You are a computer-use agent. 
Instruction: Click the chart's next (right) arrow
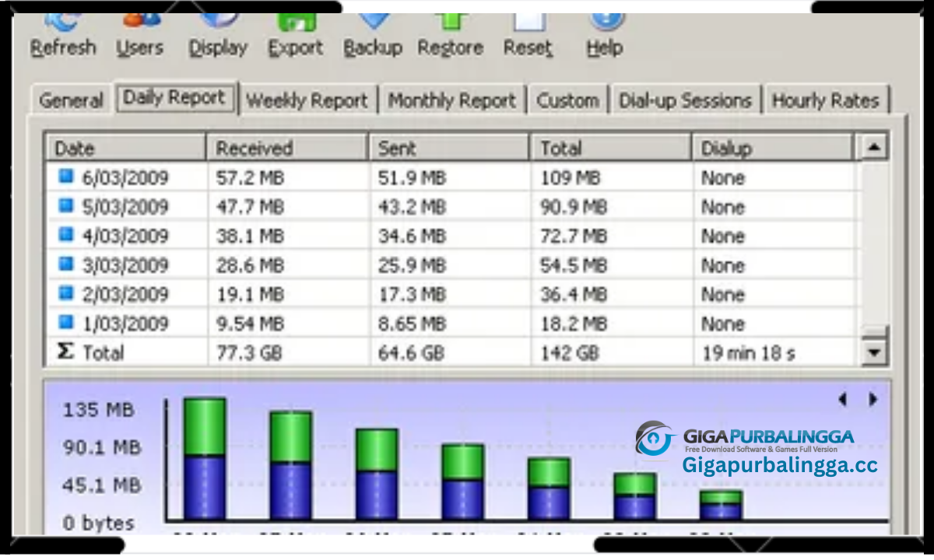[x=873, y=399]
